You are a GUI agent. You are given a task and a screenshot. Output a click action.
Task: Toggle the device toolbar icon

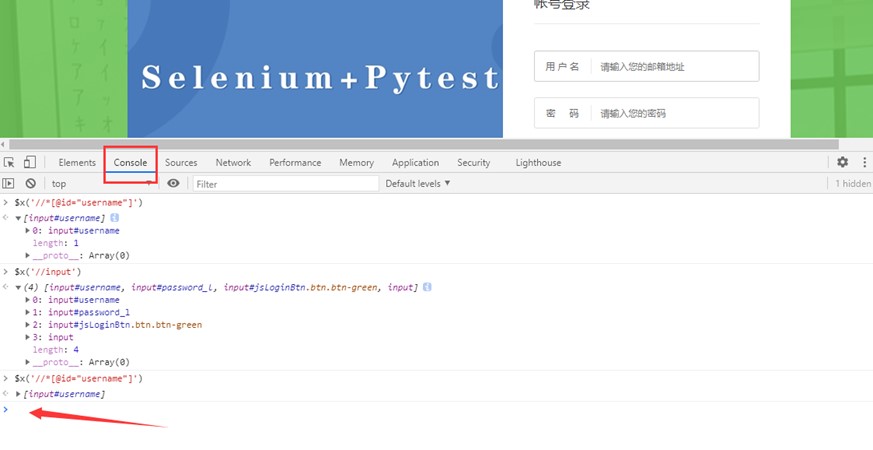[x=30, y=162]
